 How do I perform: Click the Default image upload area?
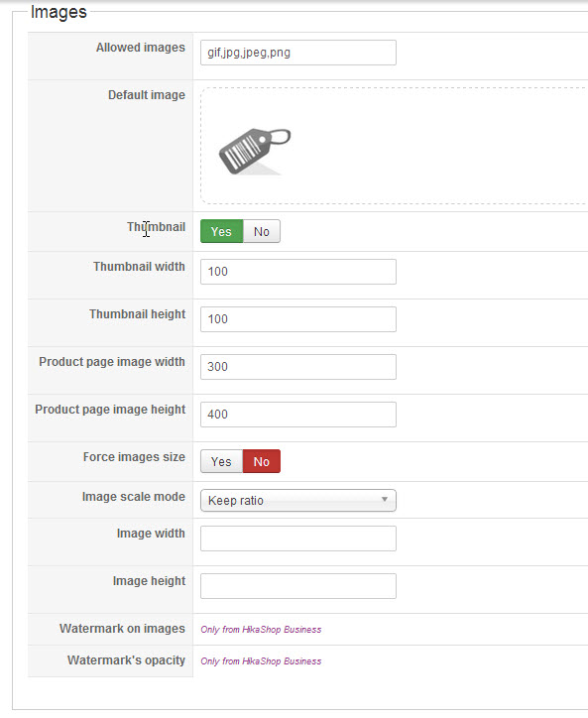(x=394, y=146)
